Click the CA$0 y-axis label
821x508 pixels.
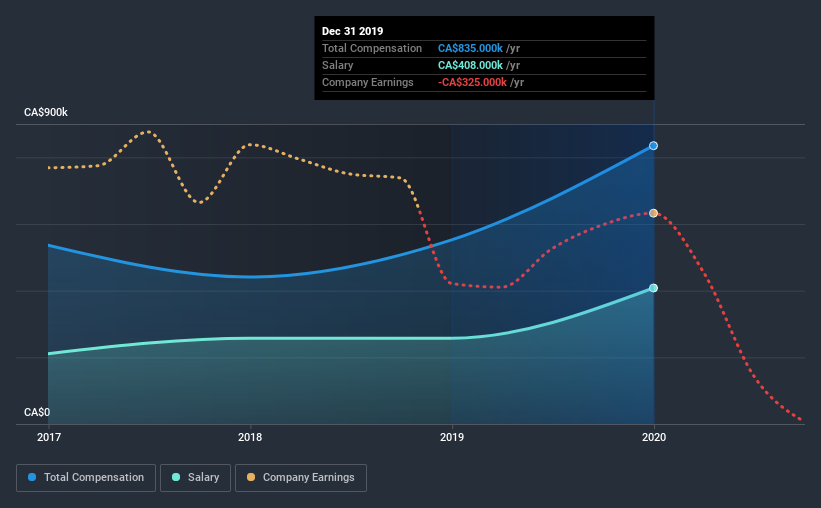[37, 412]
